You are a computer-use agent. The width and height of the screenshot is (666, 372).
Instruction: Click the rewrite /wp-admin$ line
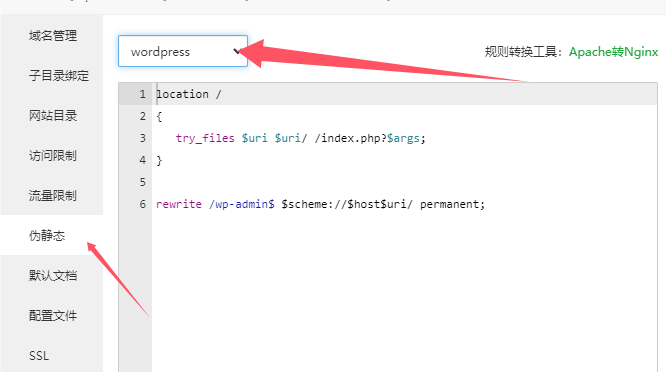[320, 204]
